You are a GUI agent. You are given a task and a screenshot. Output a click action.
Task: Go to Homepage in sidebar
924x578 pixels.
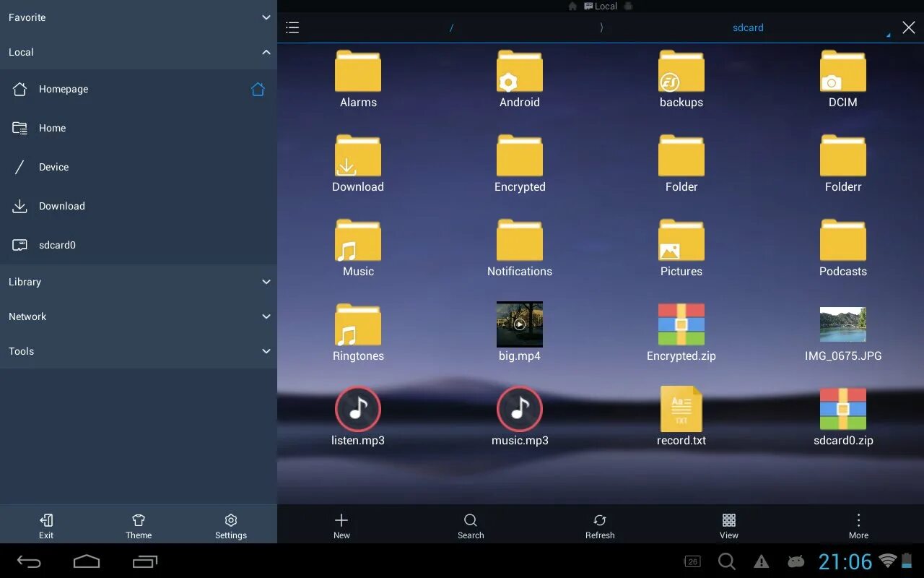point(139,89)
